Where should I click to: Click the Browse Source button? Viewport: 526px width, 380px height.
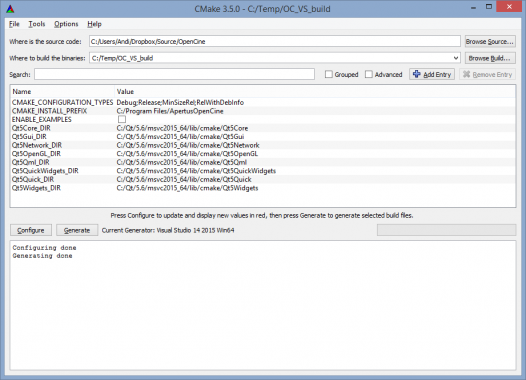click(x=490, y=41)
